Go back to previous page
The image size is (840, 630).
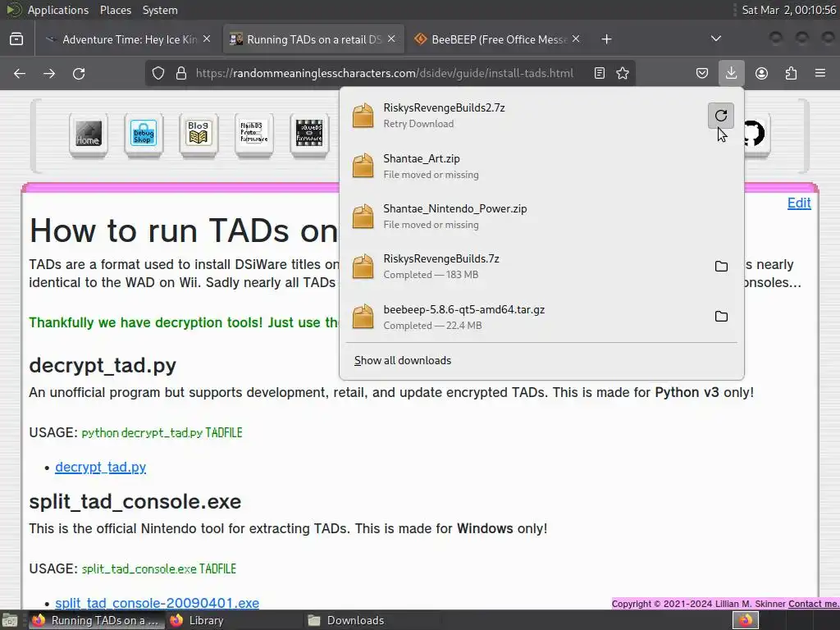coord(20,73)
